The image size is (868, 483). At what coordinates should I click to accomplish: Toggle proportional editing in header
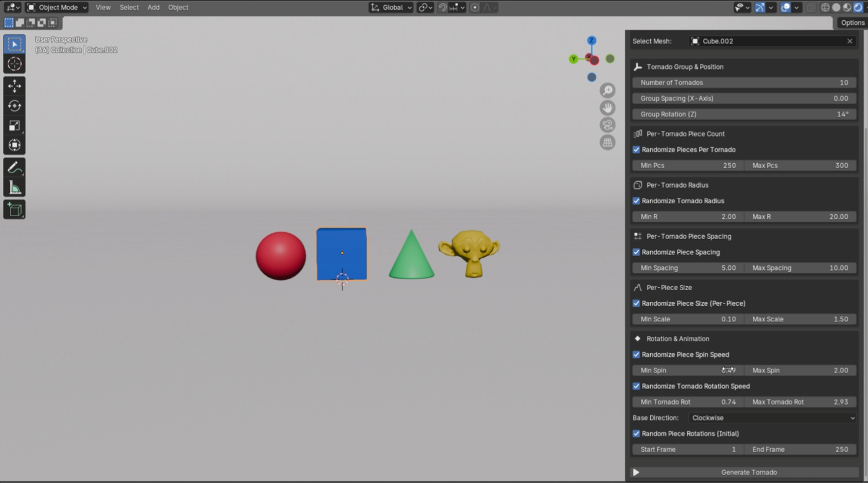(x=475, y=8)
